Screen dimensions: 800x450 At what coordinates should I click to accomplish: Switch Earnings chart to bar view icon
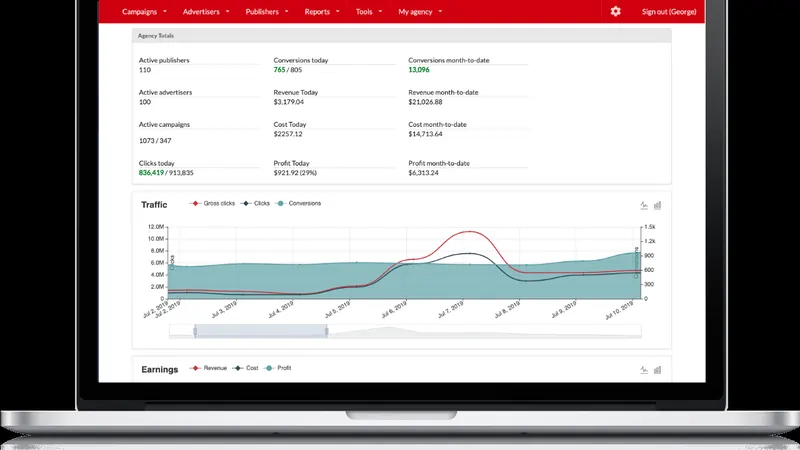tap(657, 370)
